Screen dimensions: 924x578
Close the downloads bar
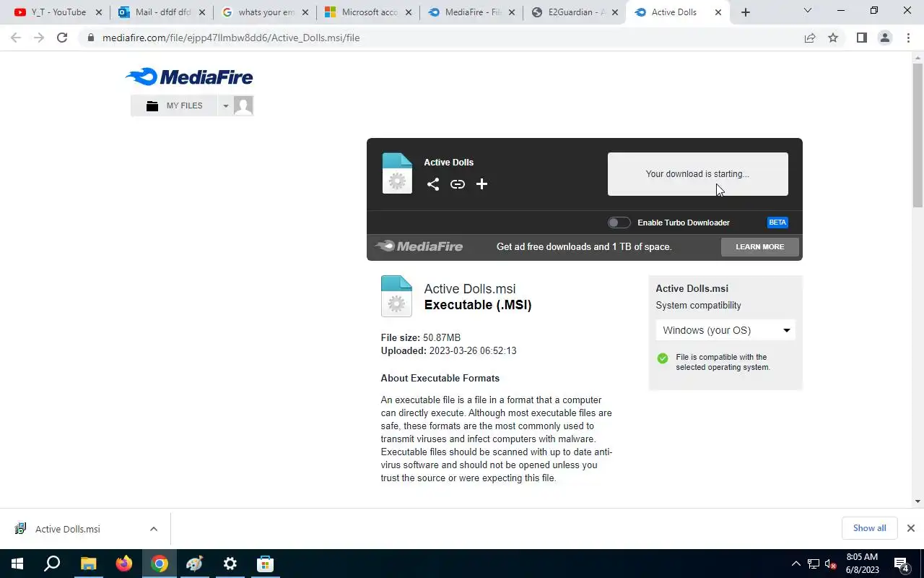(x=911, y=528)
